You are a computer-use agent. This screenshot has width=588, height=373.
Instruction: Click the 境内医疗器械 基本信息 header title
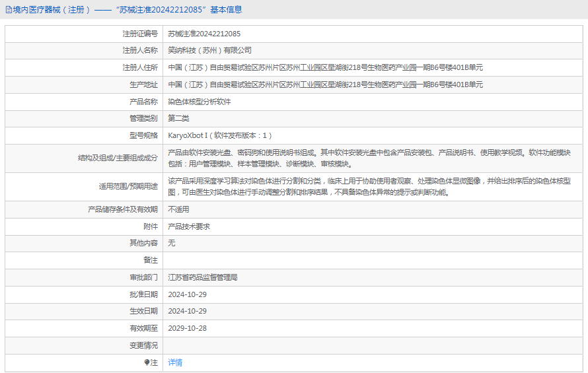[127, 10]
